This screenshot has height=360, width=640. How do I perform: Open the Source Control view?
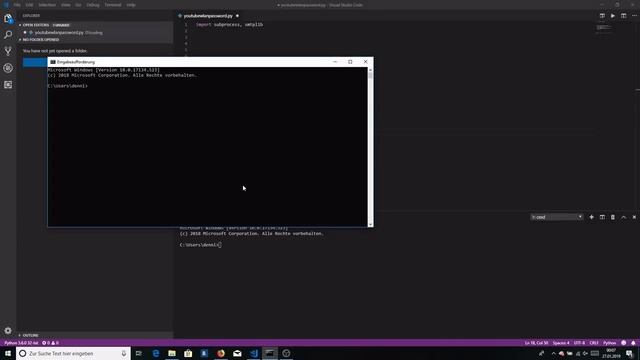[8, 51]
